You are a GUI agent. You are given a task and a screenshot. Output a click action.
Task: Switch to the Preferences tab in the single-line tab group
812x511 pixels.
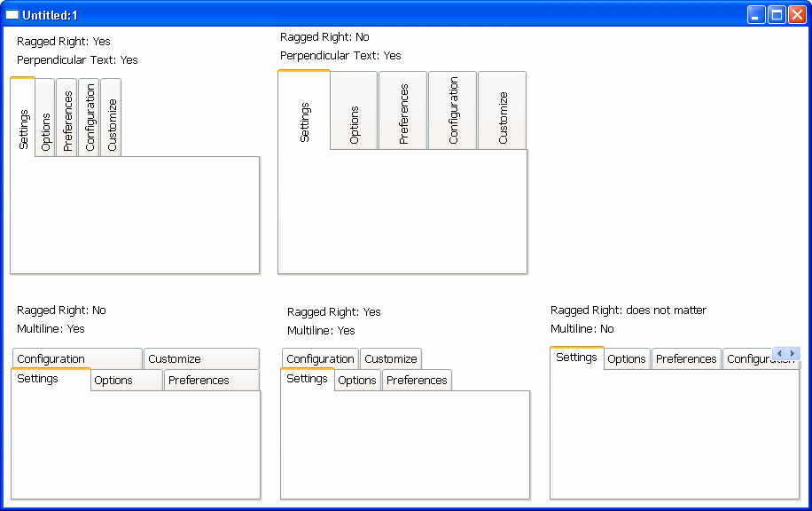coord(686,359)
